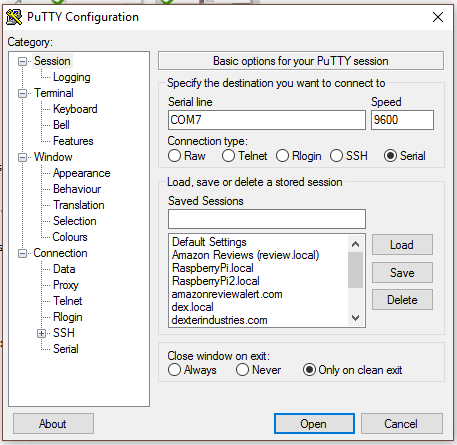
Task: Open the Selection category
Action: (75, 221)
